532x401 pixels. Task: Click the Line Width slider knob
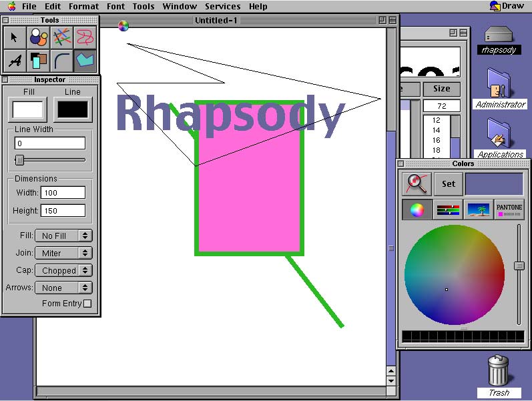click(x=19, y=159)
